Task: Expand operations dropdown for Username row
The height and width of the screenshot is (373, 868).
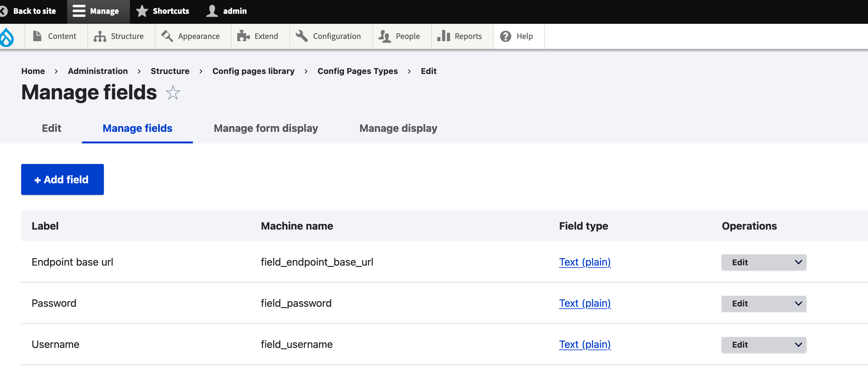Action: (798, 345)
